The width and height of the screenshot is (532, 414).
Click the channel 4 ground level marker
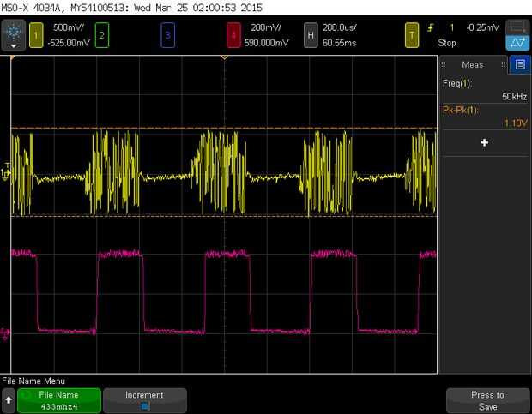click(x=5, y=334)
